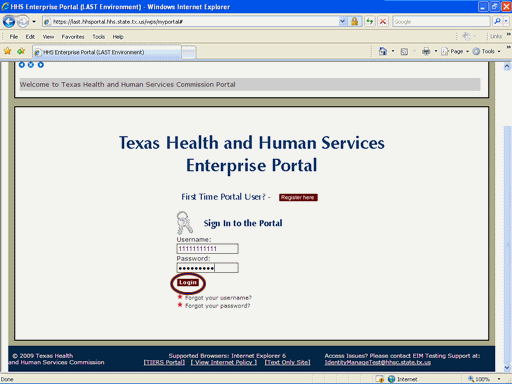Click the Username input field
The height and width of the screenshot is (384, 512).
[207, 249]
